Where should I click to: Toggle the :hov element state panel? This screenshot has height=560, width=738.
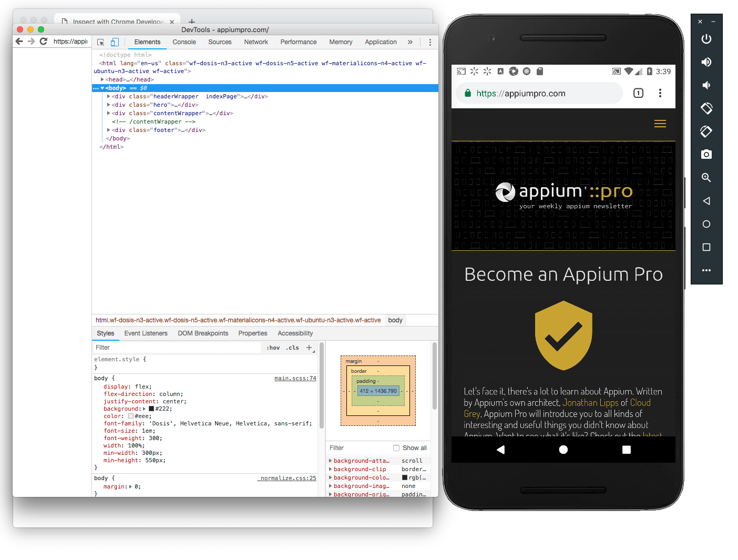[x=273, y=348]
